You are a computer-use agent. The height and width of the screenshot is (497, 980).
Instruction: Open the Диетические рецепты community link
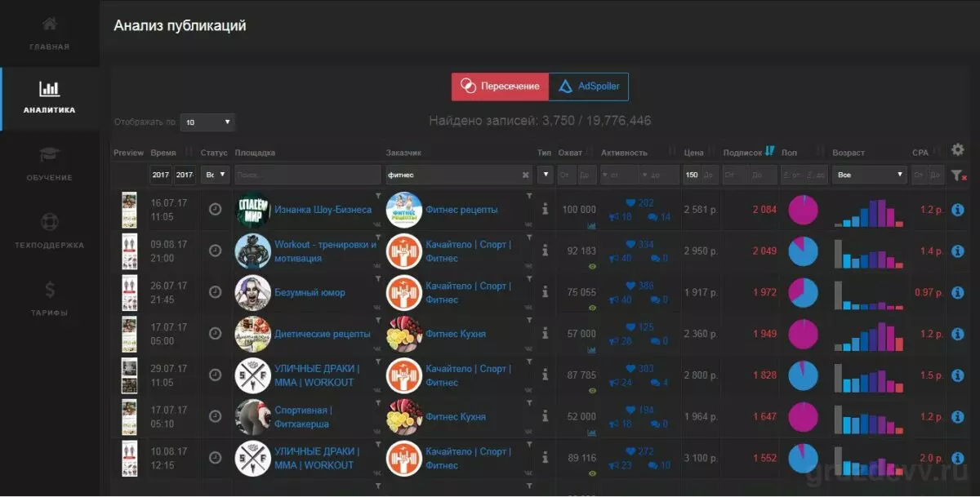coord(322,334)
